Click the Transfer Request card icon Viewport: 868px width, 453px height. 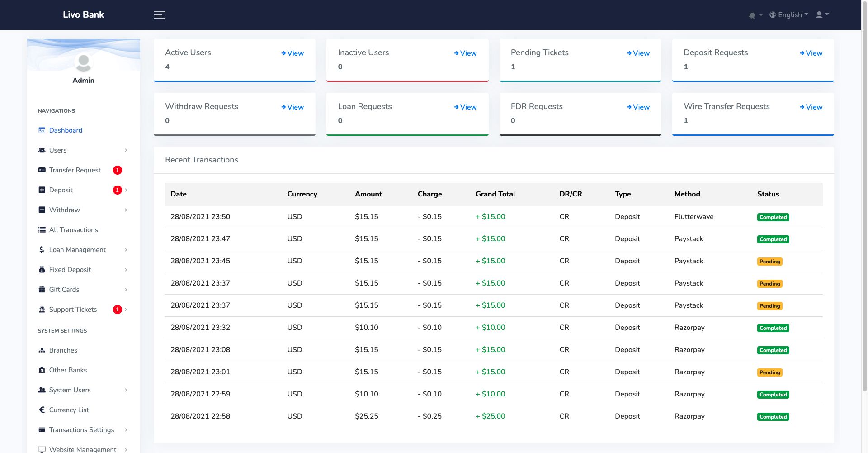(x=42, y=170)
